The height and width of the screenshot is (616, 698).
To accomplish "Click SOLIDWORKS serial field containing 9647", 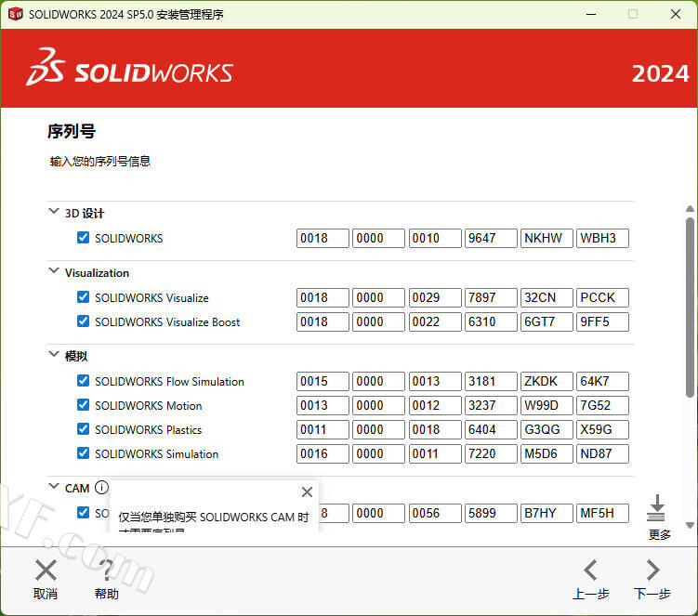I will click(x=491, y=238).
